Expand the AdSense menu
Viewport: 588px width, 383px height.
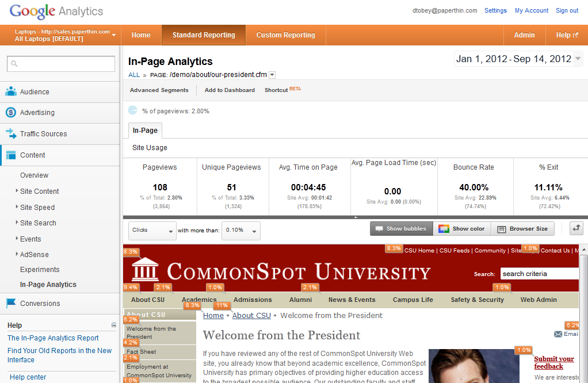pyautogui.click(x=34, y=254)
